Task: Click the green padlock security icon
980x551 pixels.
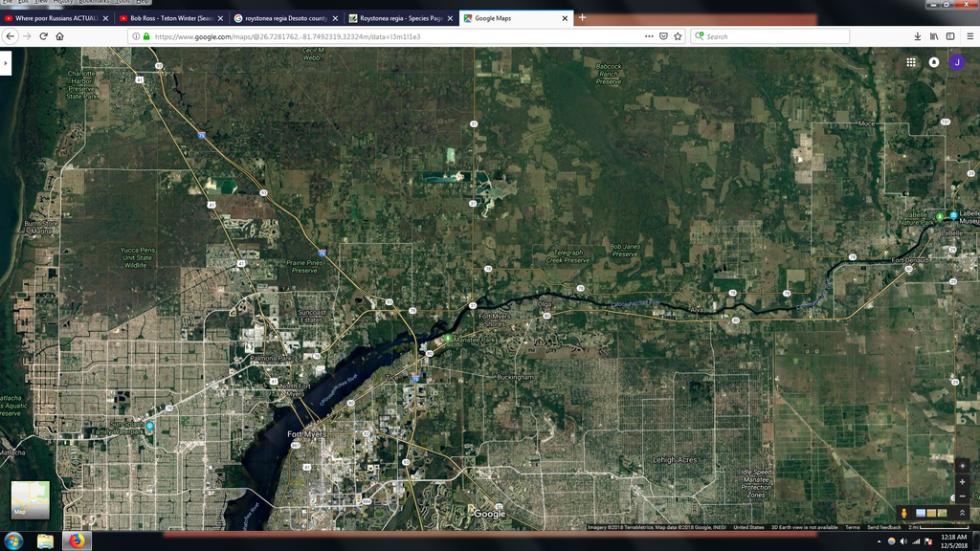Action: tap(146, 36)
